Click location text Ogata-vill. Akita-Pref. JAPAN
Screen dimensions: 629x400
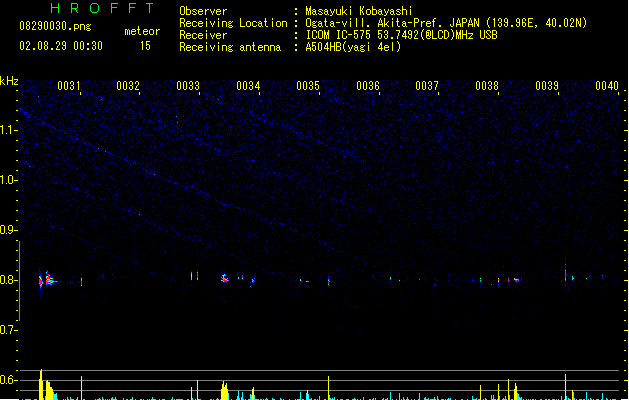[x=393, y=23]
